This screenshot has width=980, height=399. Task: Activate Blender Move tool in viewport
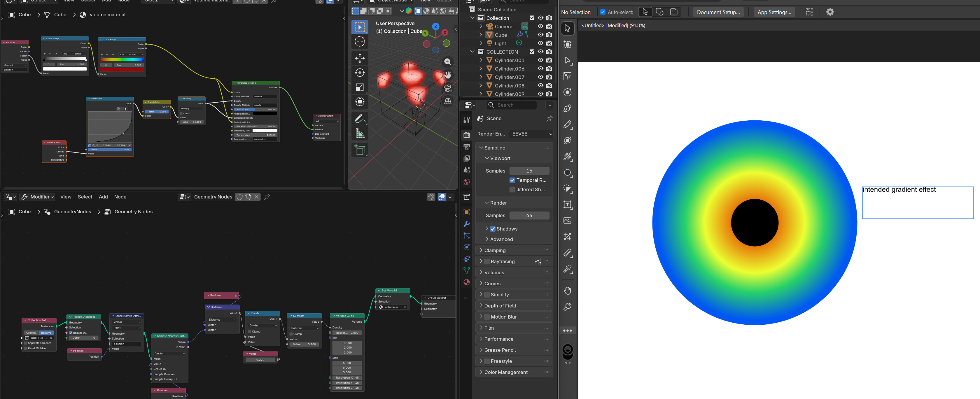point(360,58)
